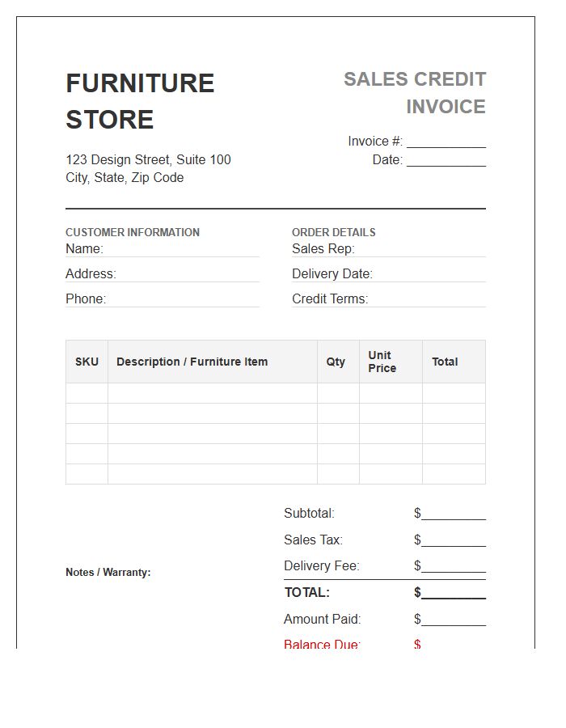Click the Sales Tax label
Image resolution: width=566 pixels, height=728 pixels.
coord(313,540)
